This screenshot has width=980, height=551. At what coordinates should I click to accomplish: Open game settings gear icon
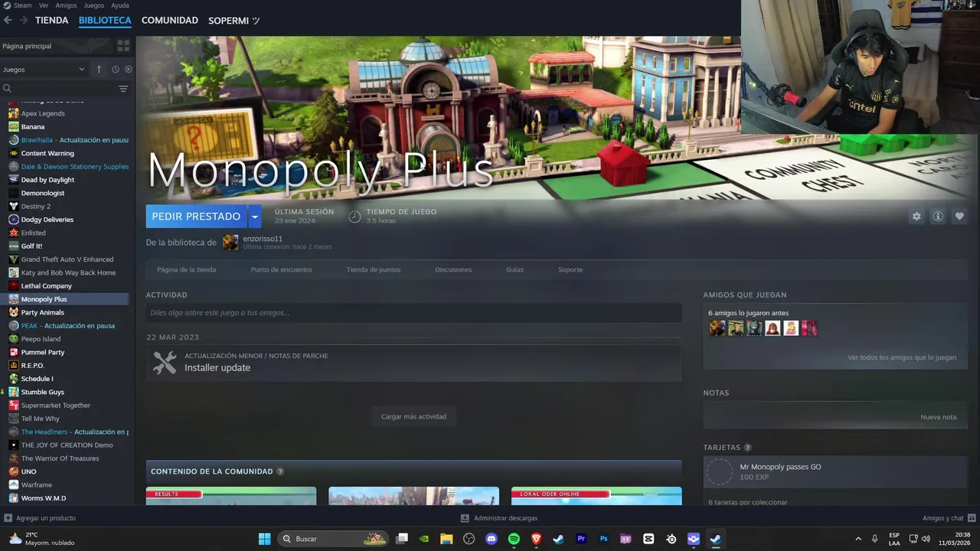coord(916,217)
